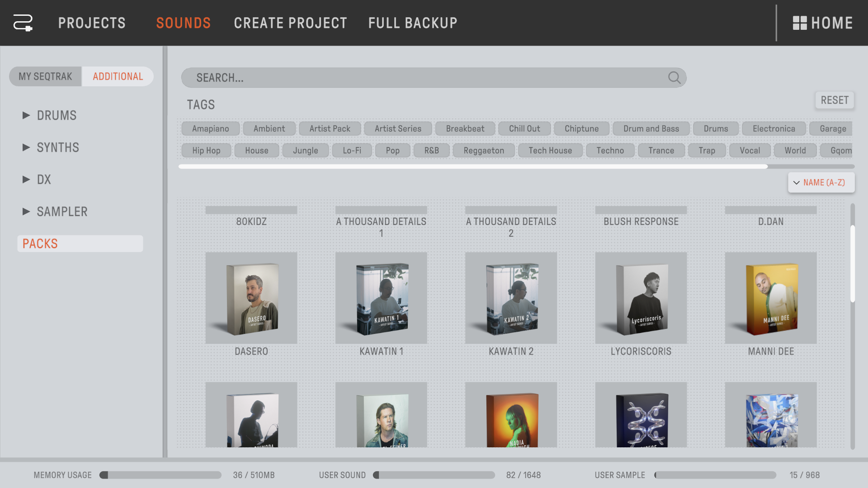This screenshot has width=868, height=488.
Task: Enable the Techno tag filter
Action: tap(610, 150)
